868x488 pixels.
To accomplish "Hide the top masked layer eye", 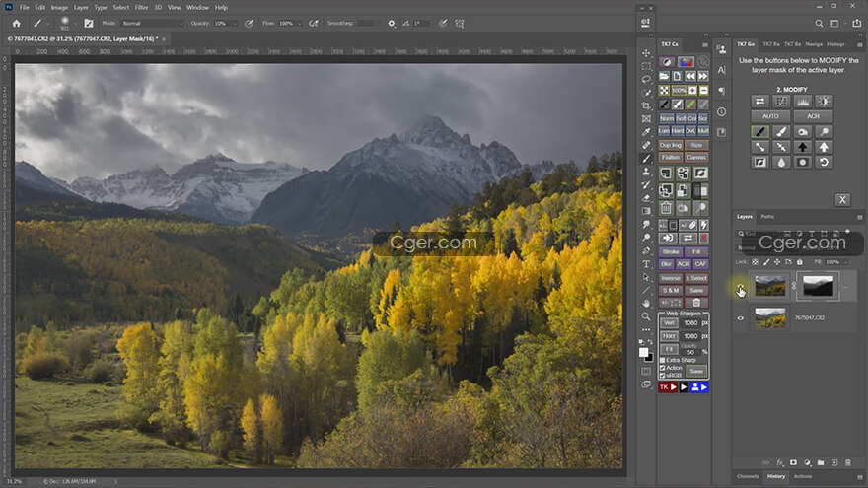I will pos(740,287).
